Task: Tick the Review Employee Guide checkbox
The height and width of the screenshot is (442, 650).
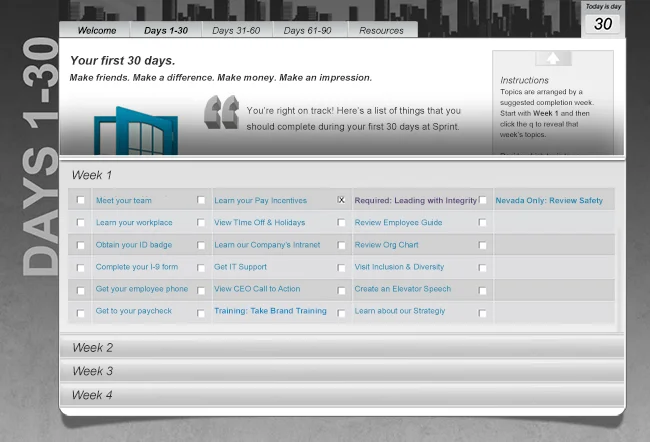Action: click(341, 223)
